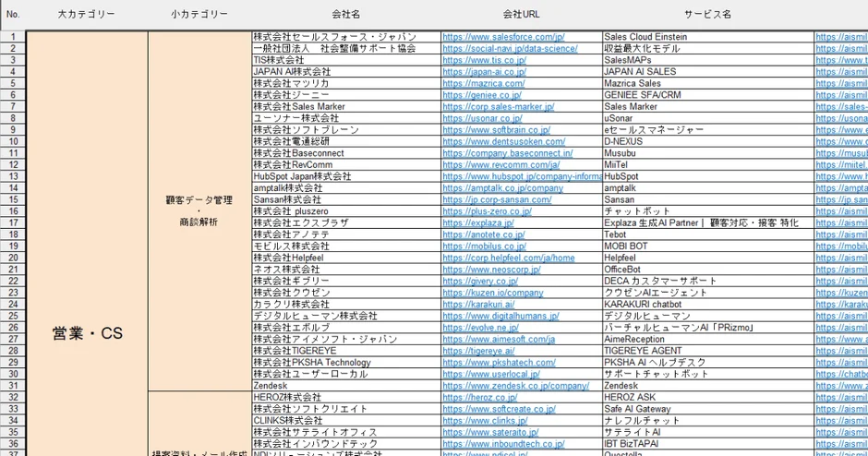Open the givery.co.jp link
The height and width of the screenshot is (456, 868).
tap(480, 282)
